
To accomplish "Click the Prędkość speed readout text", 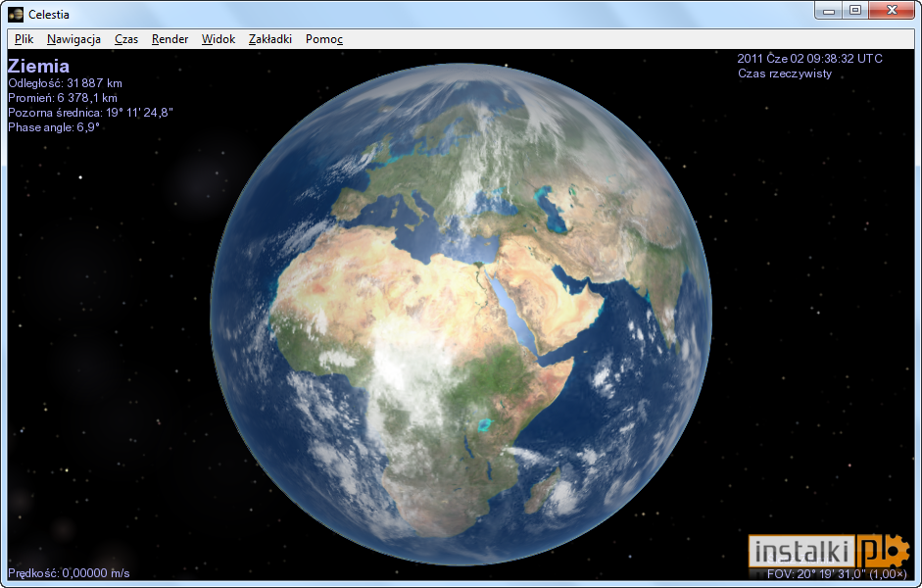I will tap(69, 572).
